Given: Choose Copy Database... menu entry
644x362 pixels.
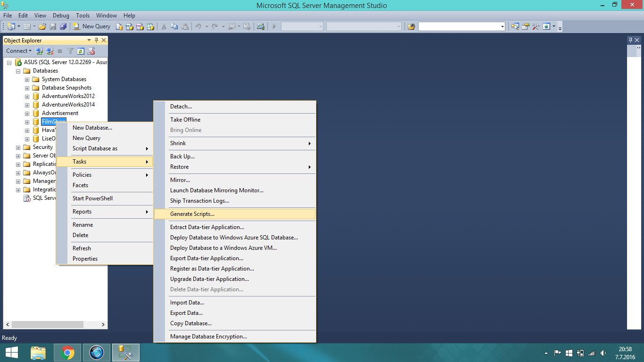Looking at the screenshot, I should pyautogui.click(x=235, y=323).
